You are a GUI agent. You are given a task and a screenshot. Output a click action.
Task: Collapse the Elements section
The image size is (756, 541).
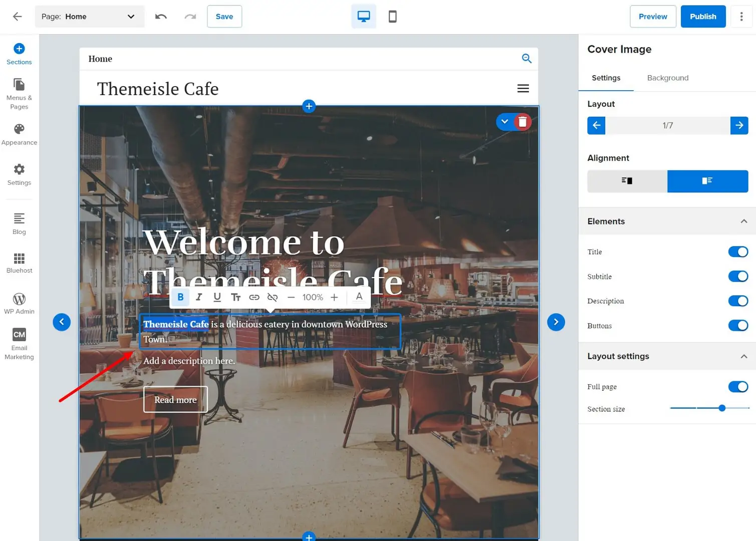click(x=743, y=221)
